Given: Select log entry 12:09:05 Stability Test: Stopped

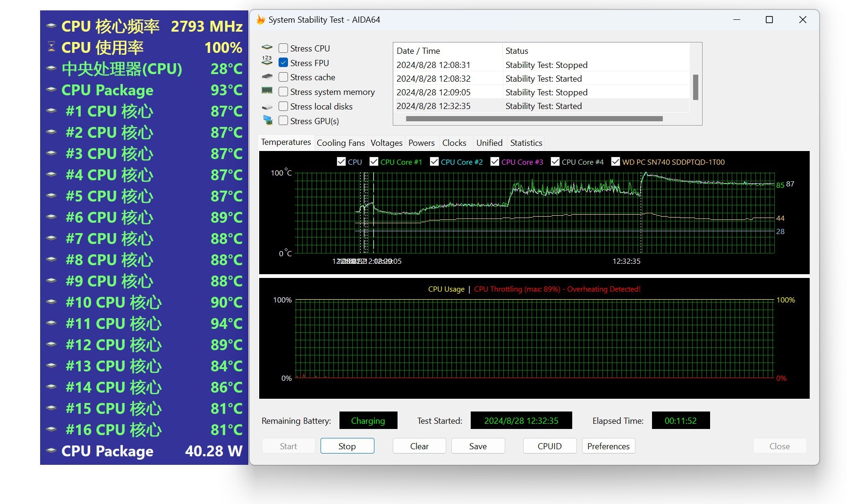Looking at the screenshot, I should pos(542,92).
